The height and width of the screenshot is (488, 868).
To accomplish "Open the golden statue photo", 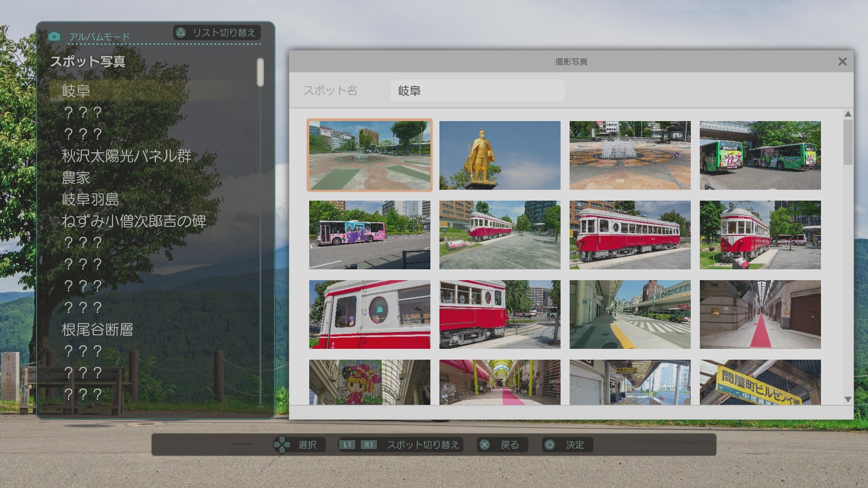I will [500, 155].
